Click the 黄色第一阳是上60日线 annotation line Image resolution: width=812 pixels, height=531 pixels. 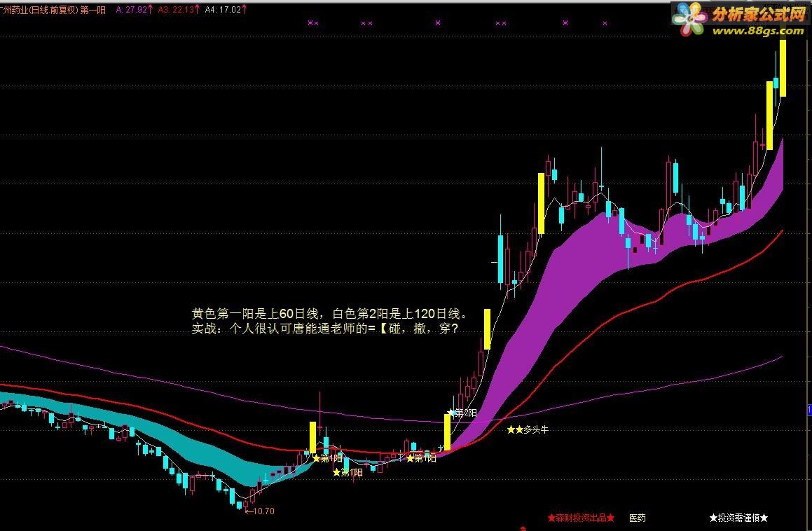click(x=329, y=313)
